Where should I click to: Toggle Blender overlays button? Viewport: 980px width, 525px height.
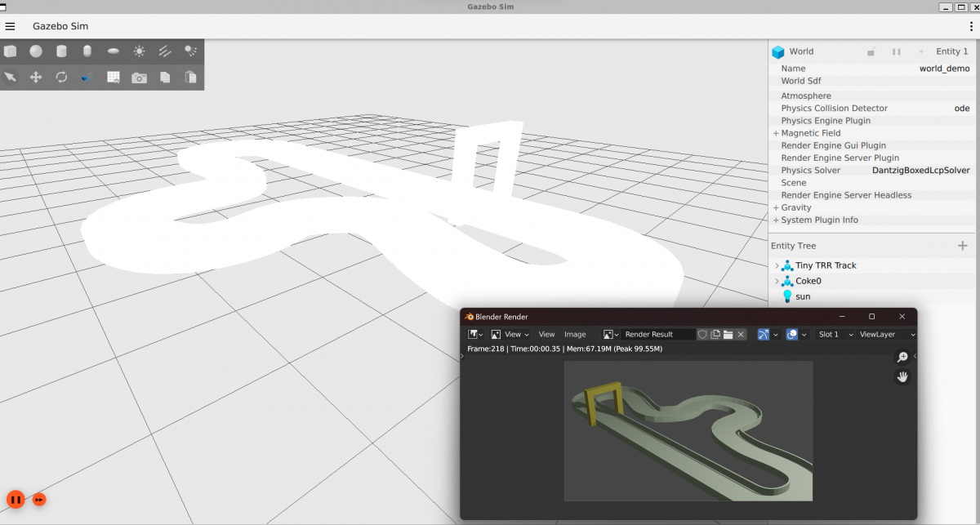[x=791, y=334]
